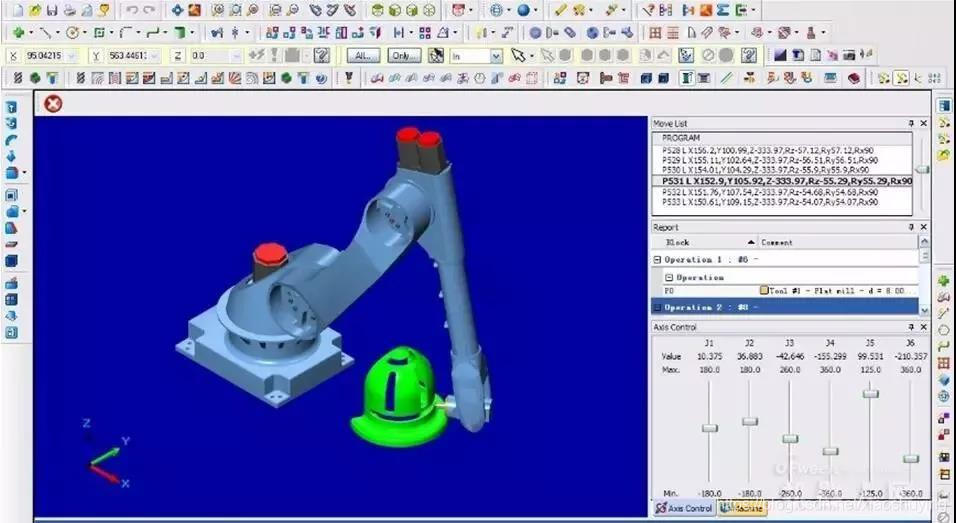Collapse the nested Operation node in Report
956x523 pixels.
(669, 277)
